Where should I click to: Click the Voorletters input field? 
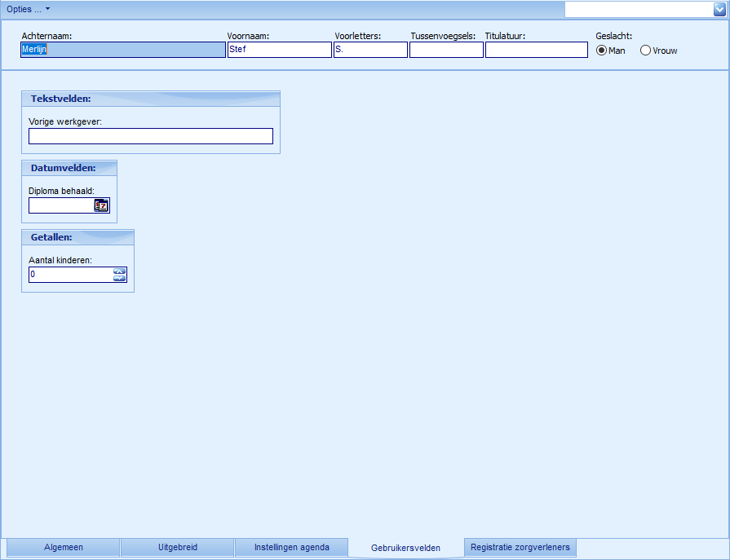(x=370, y=50)
